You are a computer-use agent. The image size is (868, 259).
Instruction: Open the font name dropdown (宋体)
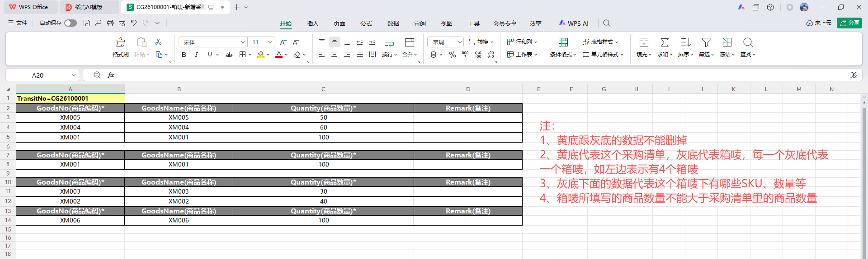tap(243, 42)
